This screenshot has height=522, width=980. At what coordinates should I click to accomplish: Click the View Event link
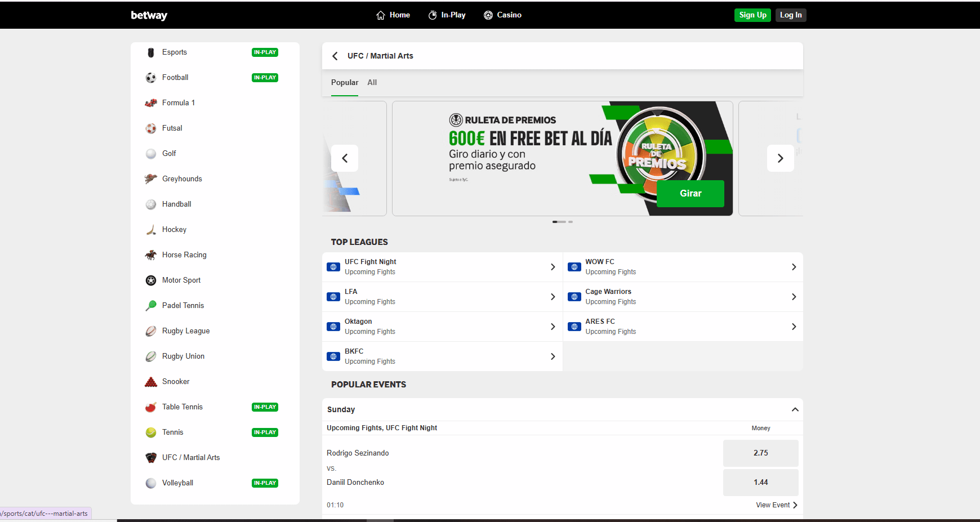(776, 505)
